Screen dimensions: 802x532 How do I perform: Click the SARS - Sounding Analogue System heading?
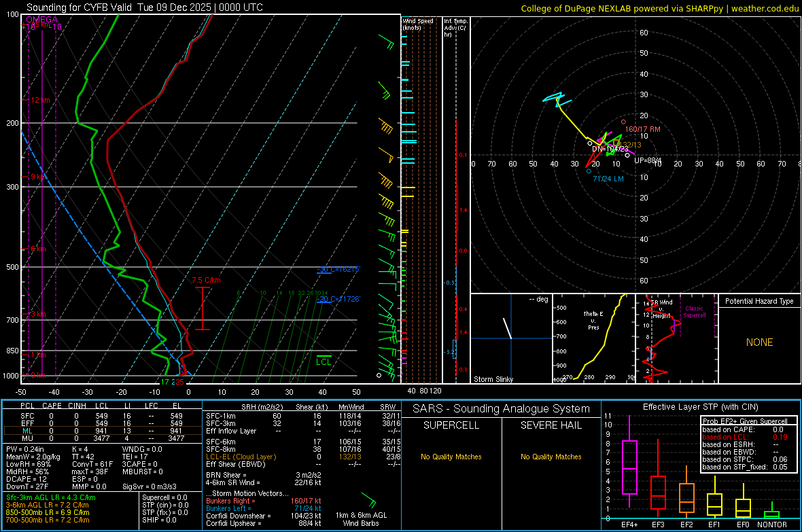pos(502,409)
